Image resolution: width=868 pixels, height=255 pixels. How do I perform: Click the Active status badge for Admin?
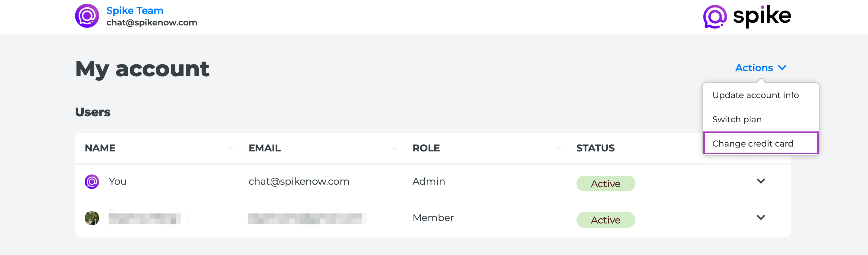pyautogui.click(x=605, y=184)
